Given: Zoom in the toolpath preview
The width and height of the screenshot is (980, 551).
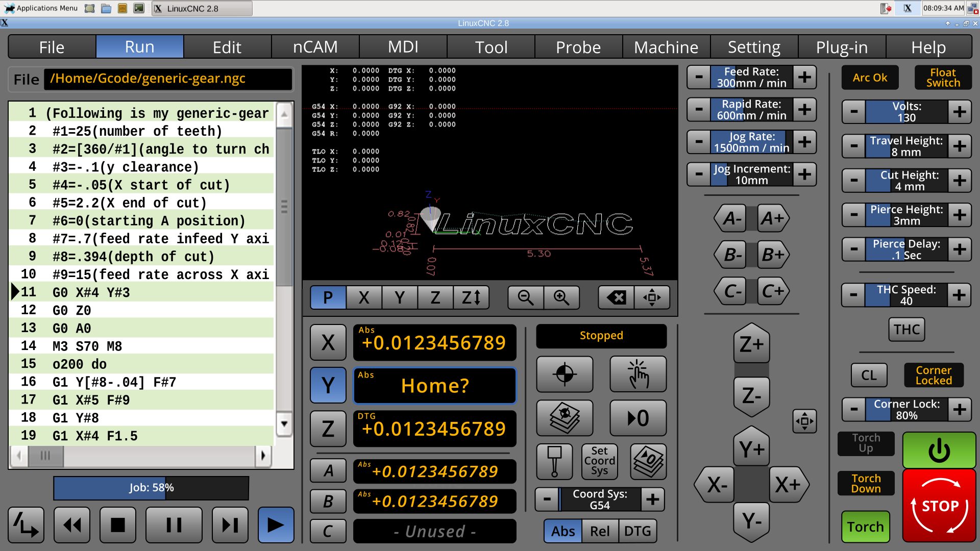Looking at the screenshot, I should (x=561, y=297).
